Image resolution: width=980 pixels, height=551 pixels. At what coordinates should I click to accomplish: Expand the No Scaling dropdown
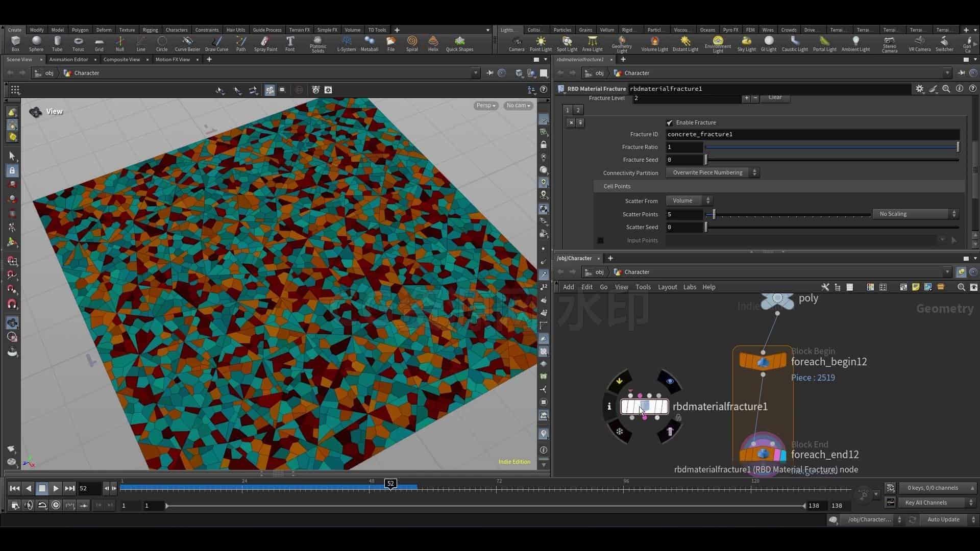click(916, 214)
